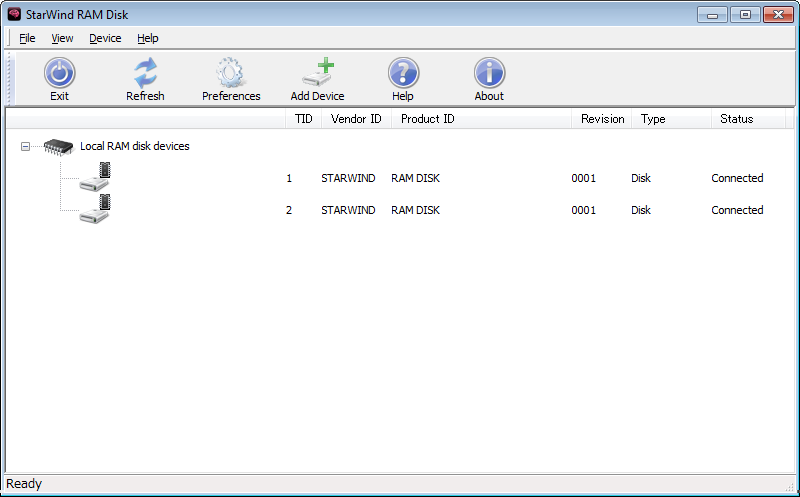The width and height of the screenshot is (800, 497).
Task: Select Local RAM disk devices tree label
Action: [x=135, y=146]
